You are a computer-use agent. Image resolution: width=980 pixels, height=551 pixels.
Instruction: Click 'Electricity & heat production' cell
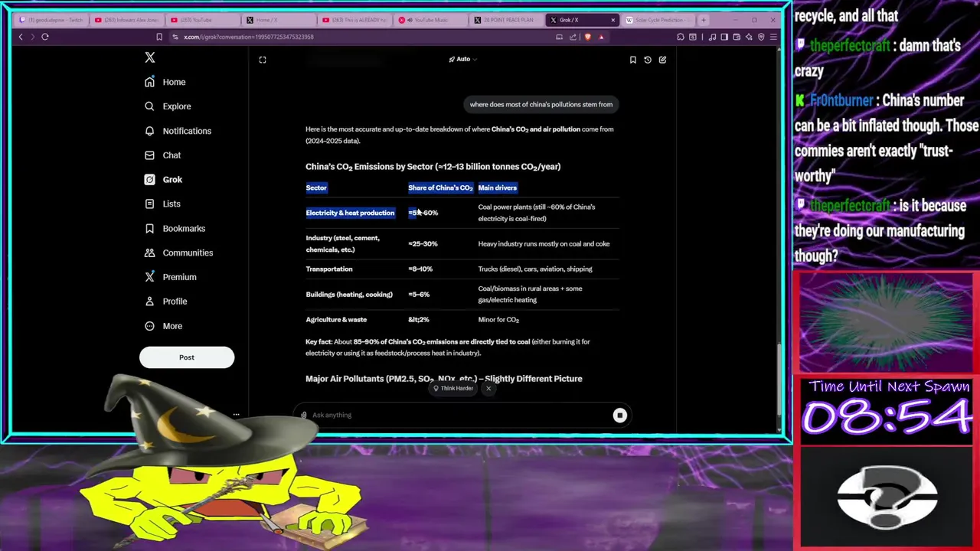[350, 213]
